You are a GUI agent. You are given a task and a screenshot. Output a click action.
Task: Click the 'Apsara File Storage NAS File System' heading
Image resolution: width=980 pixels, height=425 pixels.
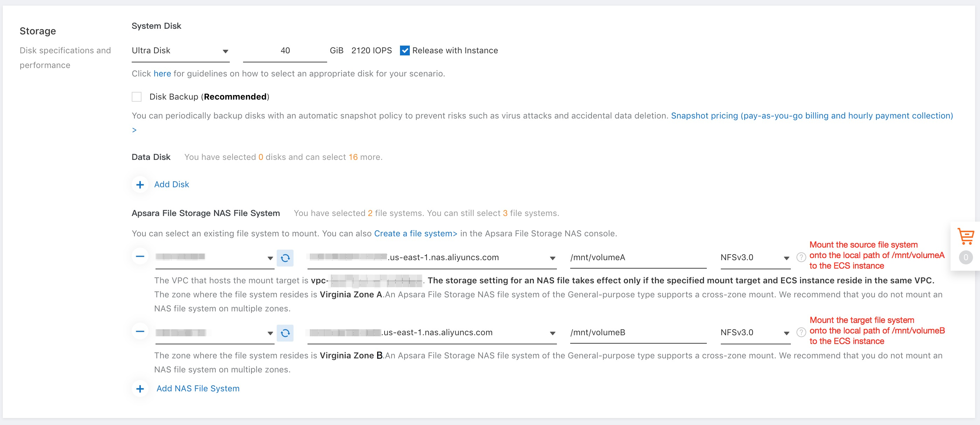pyautogui.click(x=206, y=213)
